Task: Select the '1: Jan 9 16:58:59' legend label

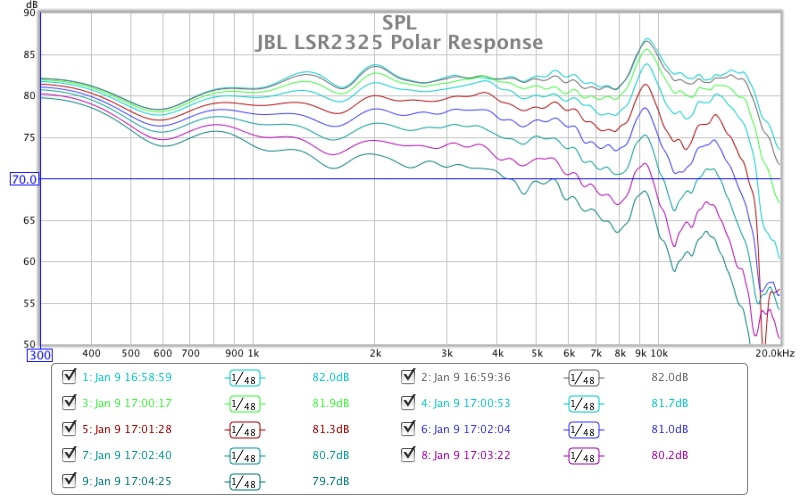Action: tap(127, 377)
